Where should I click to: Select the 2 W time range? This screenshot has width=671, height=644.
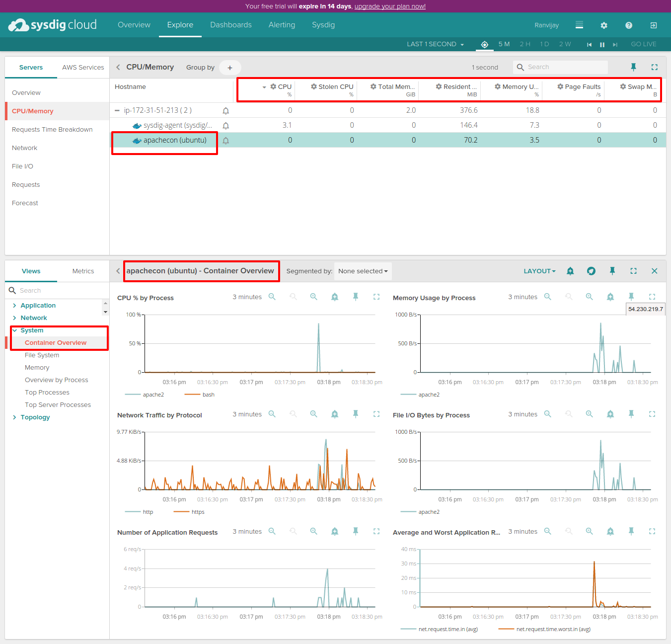565,44
